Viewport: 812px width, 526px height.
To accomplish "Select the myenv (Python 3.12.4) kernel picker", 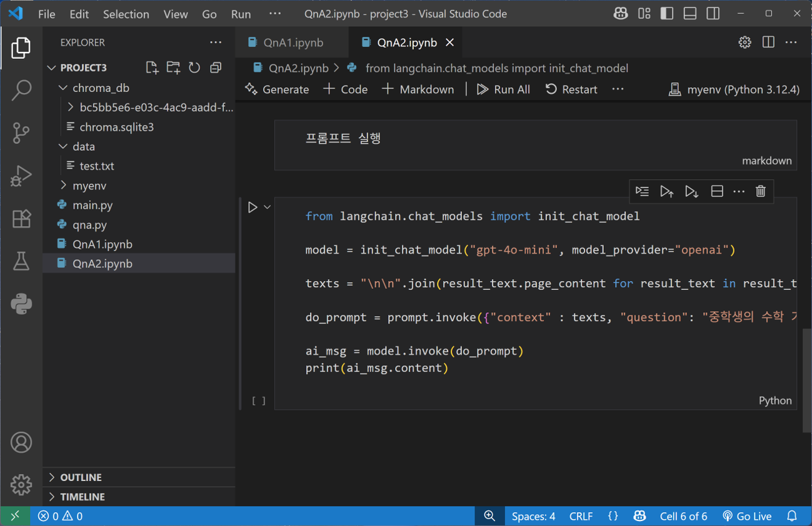I will 734,89.
